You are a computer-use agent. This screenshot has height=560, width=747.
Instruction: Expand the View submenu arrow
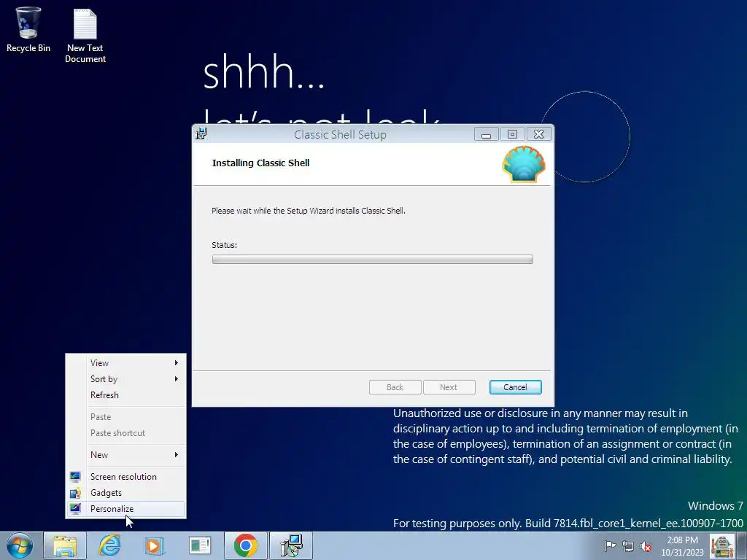coord(177,363)
